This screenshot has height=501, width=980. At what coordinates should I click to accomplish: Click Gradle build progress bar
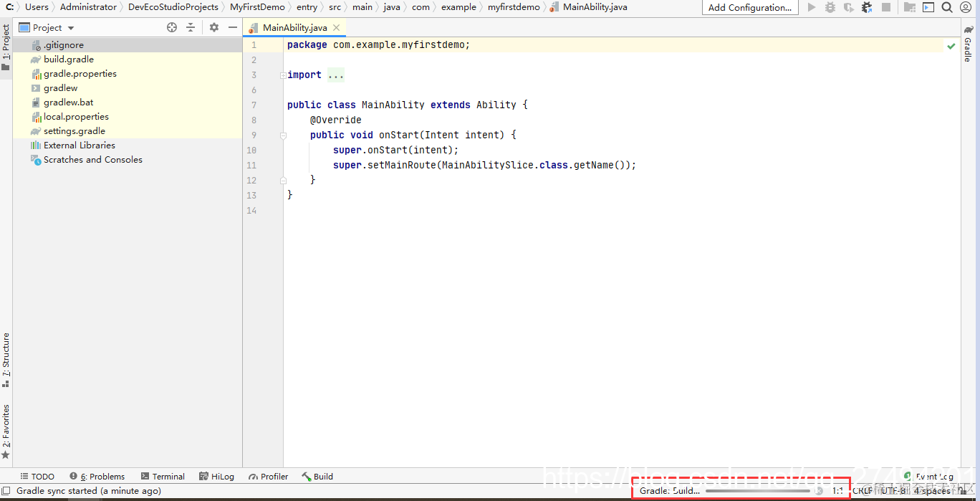pyautogui.click(x=758, y=491)
